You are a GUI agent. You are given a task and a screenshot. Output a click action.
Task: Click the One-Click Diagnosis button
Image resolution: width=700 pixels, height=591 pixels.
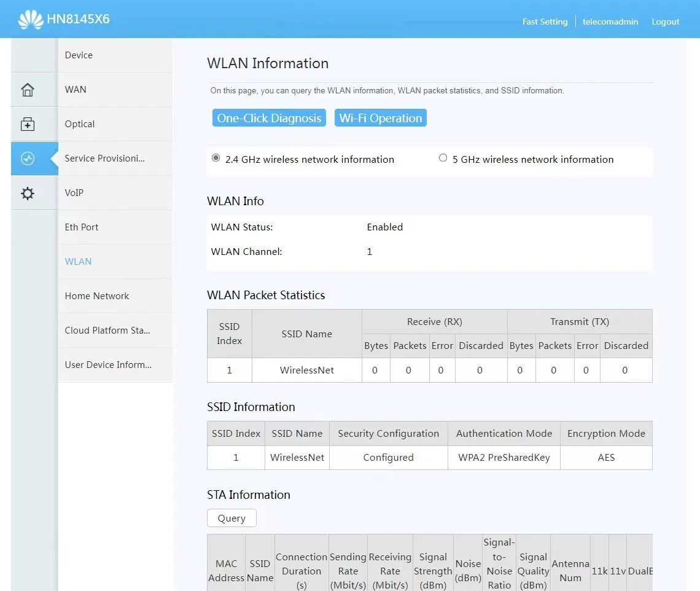269,118
